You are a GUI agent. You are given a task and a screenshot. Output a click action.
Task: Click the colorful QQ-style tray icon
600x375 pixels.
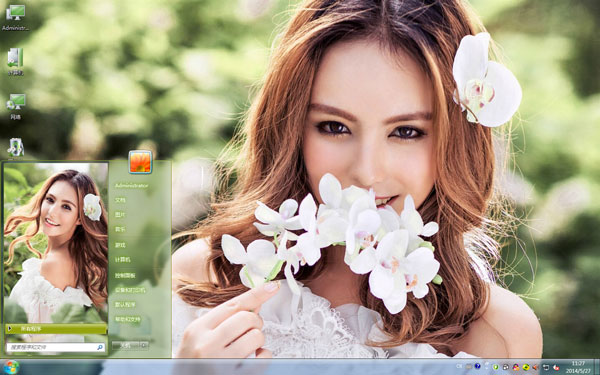point(516,367)
